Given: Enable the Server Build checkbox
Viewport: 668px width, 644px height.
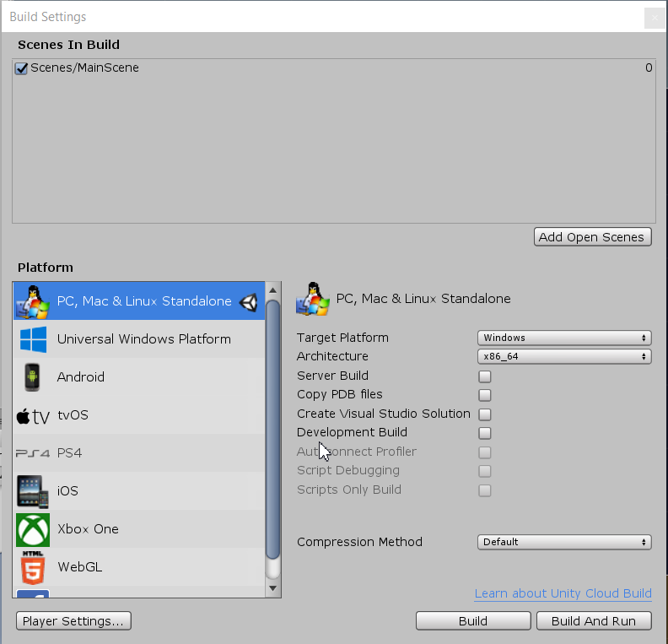Looking at the screenshot, I should tap(485, 376).
